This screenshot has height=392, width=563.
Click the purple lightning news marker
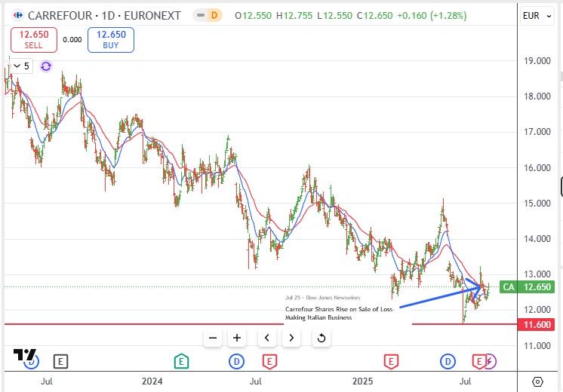[491, 362]
